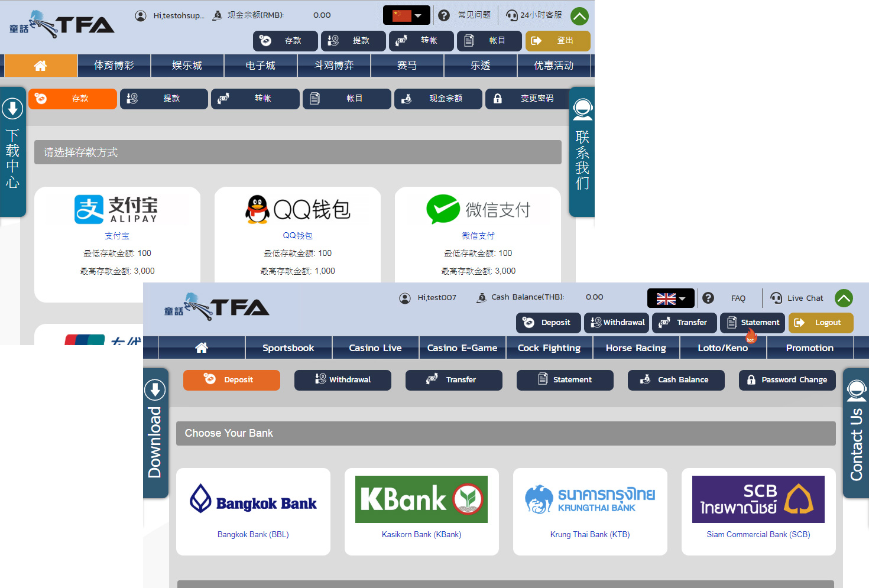Click Statement button in English header
The height and width of the screenshot is (588, 869).
point(753,323)
